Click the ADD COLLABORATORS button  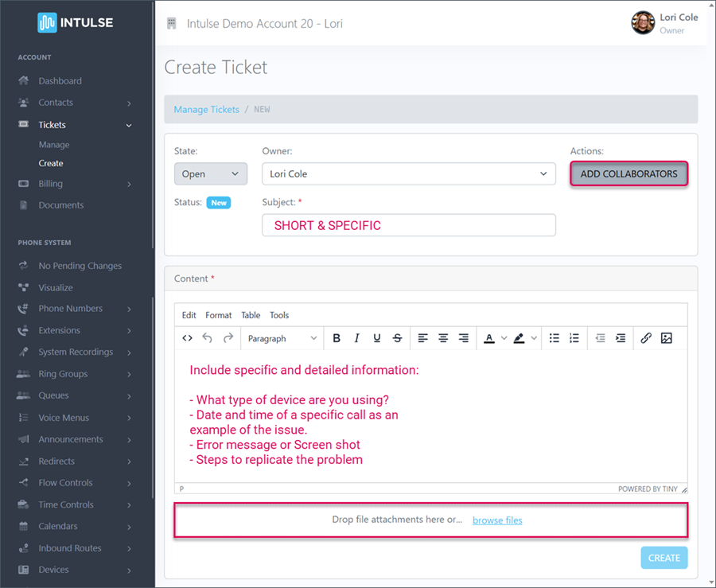pyautogui.click(x=628, y=173)
